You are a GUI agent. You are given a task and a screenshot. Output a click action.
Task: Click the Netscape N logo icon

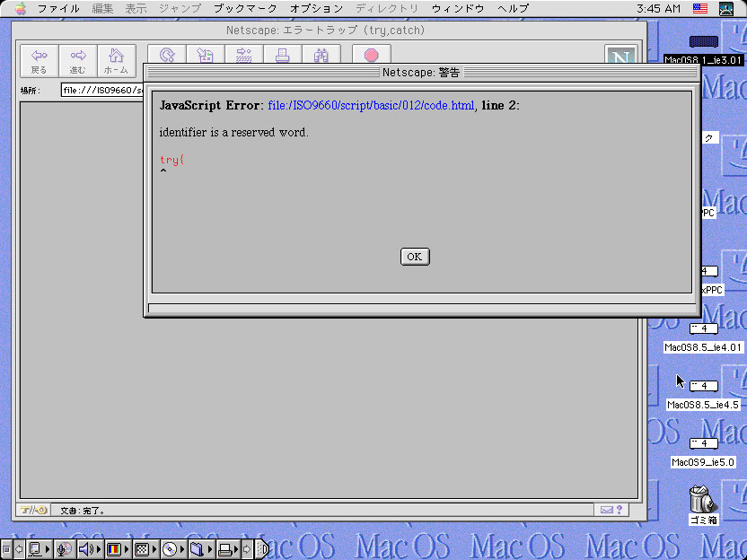620,56
